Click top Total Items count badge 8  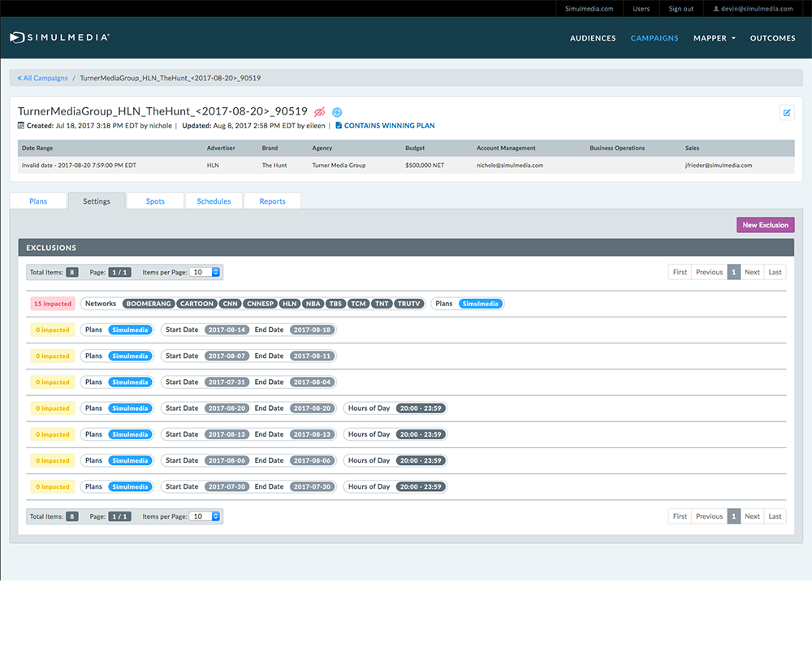[72, 272]
